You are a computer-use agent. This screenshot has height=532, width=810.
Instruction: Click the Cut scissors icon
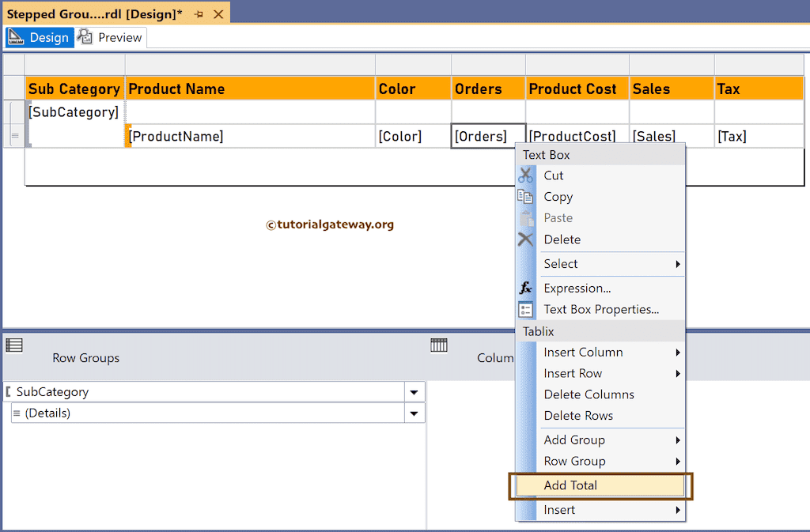pos(525,175)
